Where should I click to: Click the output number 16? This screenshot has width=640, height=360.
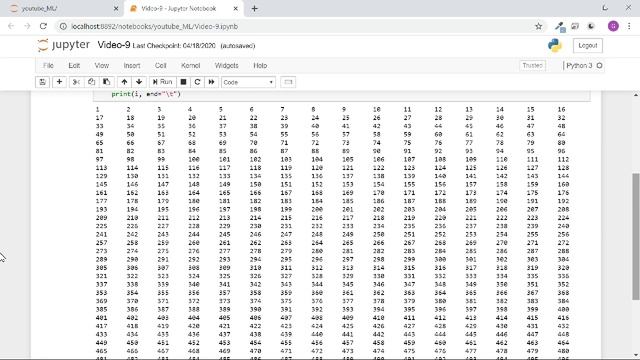point(562,109)
